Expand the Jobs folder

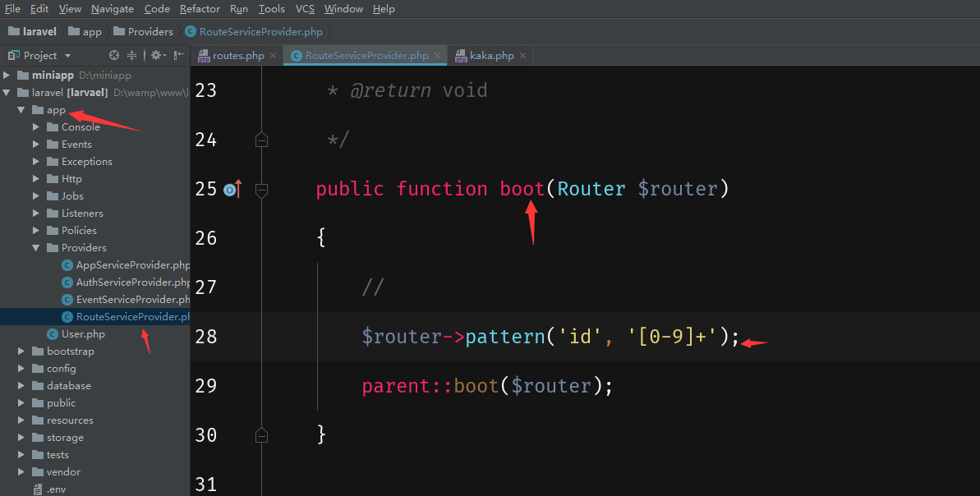pos(36,196)
